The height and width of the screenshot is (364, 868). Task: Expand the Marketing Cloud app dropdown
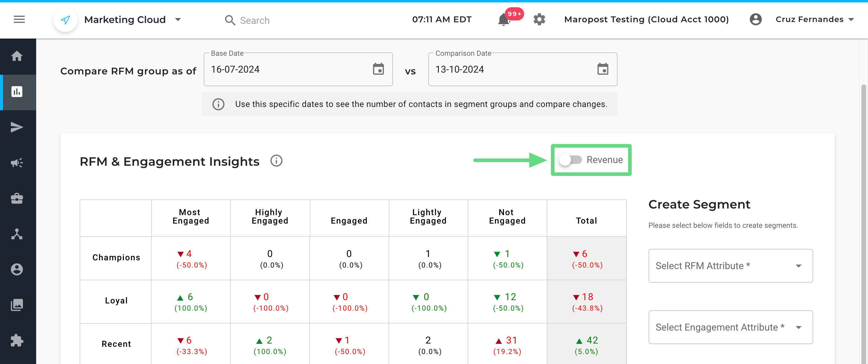(178, 20)
